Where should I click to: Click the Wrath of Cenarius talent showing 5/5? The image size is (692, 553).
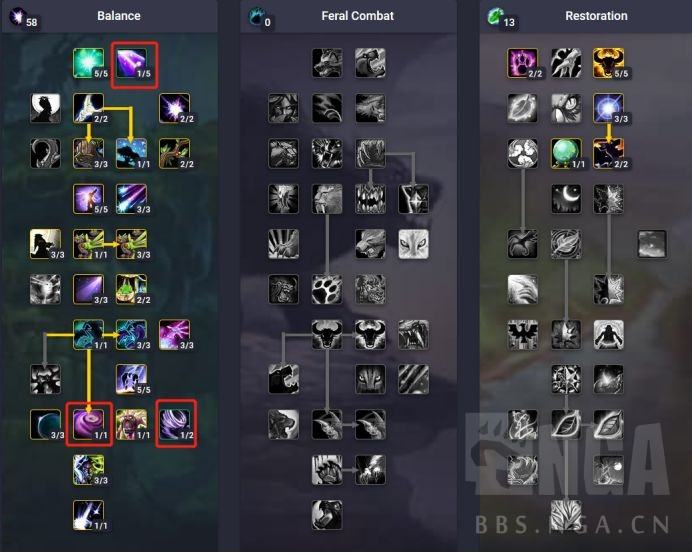point(132,380)
